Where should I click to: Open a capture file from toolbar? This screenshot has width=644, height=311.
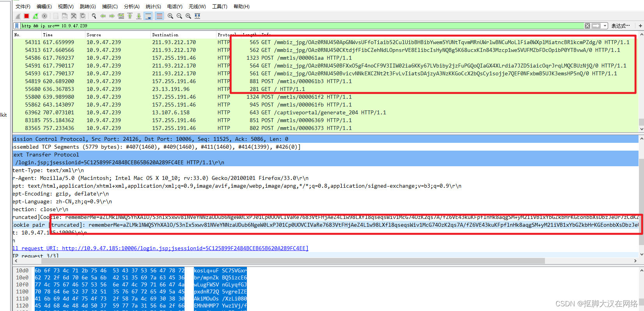pyautogui.click(x=56, y=16)
